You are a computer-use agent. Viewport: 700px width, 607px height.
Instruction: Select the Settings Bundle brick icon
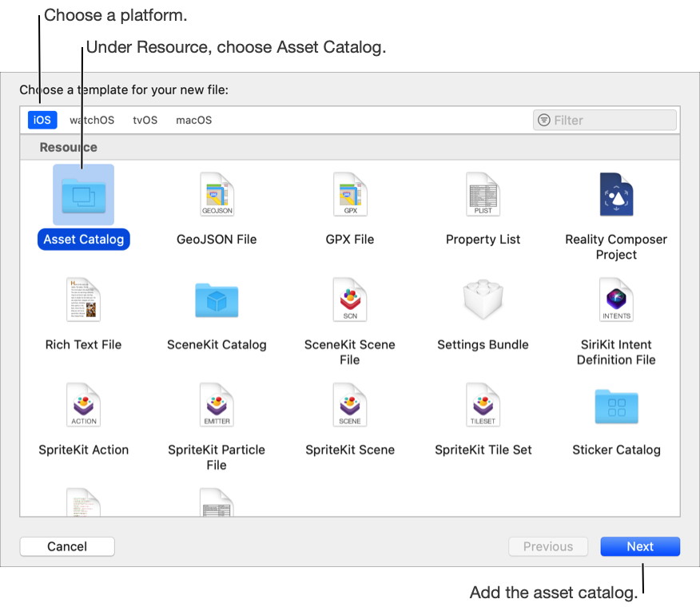483,300
